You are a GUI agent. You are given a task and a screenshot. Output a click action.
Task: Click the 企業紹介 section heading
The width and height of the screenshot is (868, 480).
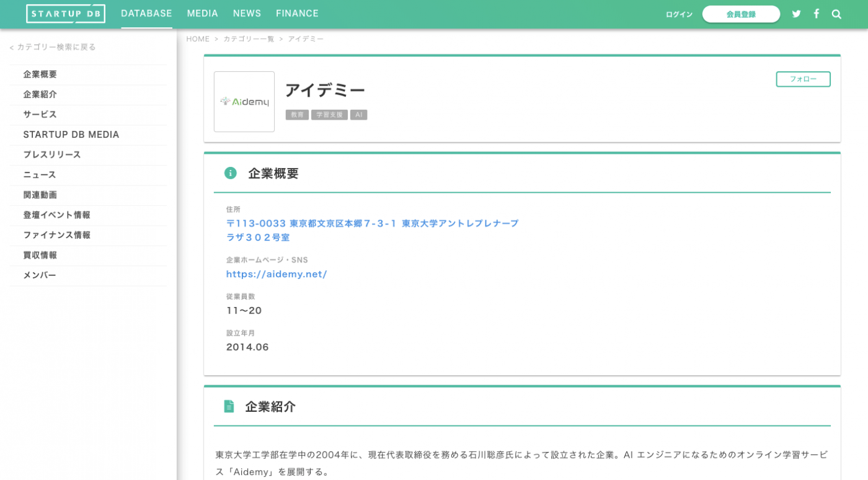click(270, 407)
